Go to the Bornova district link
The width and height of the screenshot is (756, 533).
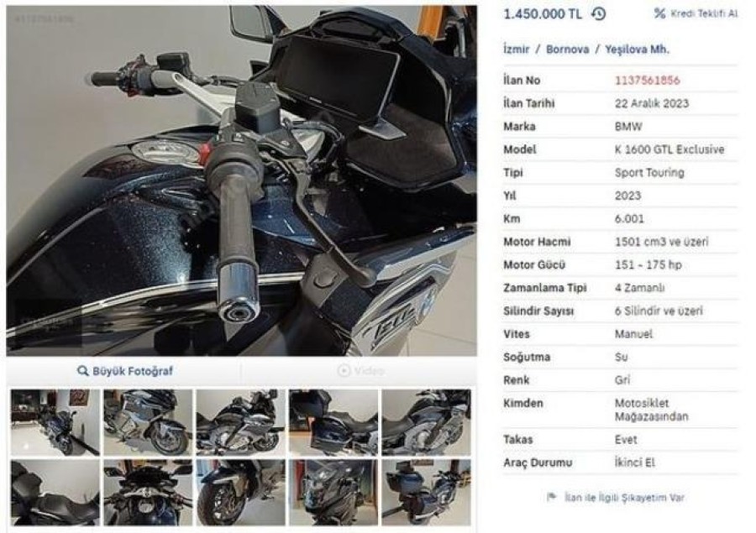[567, 50]
